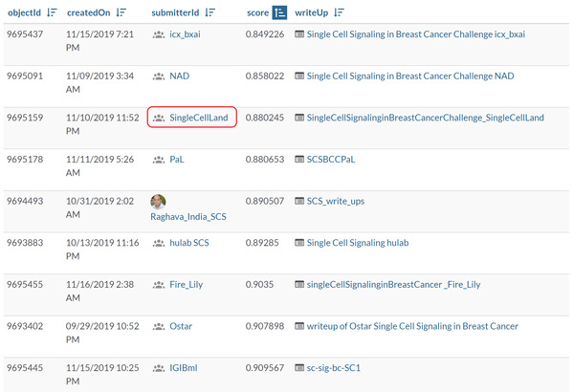This screenshot has height=392, width=573.
Task: Open writeup of Ostar Single Cell Signaling
Action: click(412, 326)
